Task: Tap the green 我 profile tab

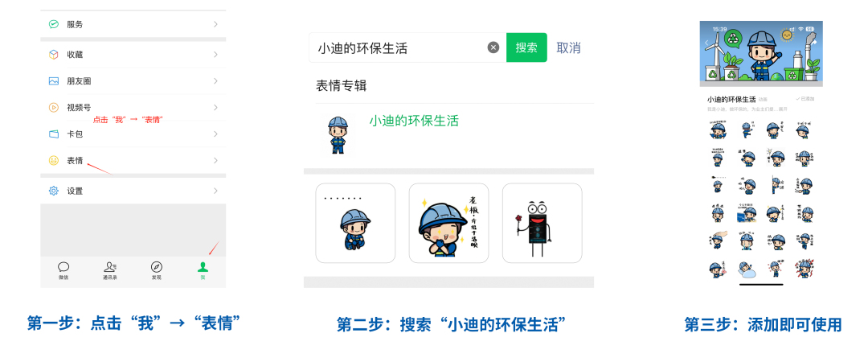Action: pos(203,271)
